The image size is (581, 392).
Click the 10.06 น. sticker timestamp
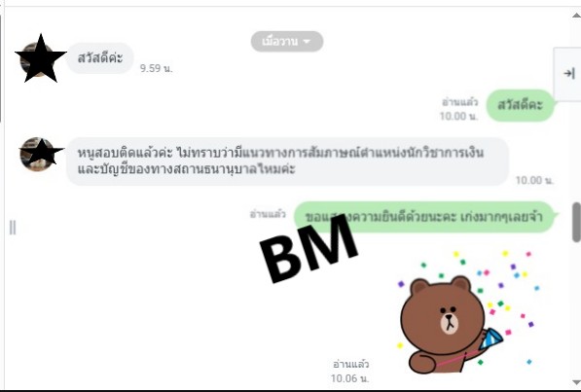(349, 378)
